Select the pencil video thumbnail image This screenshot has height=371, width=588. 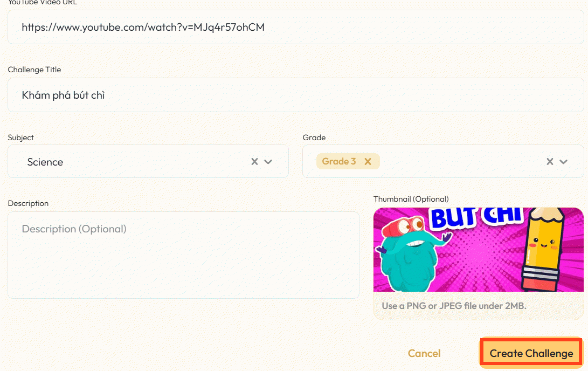point(478,250)
